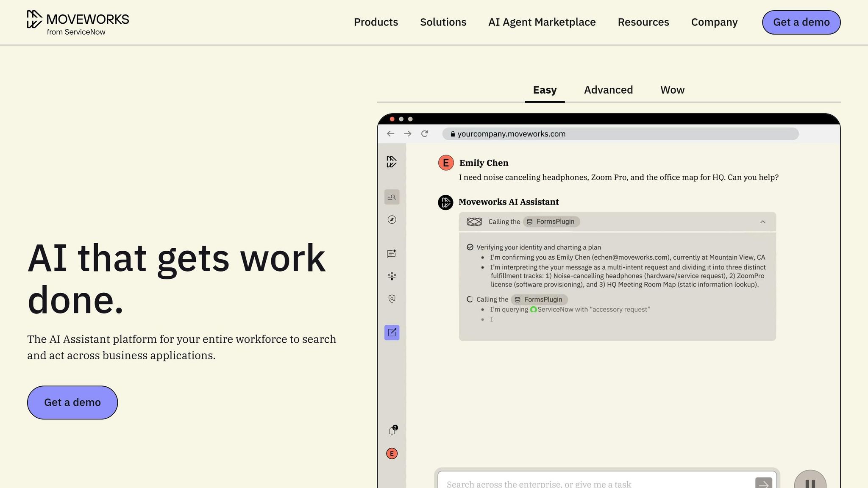Collapse the FormsPlugin activity card
Image resolution: width=868 pixels, height=488 pixels.
click(763, 222)
